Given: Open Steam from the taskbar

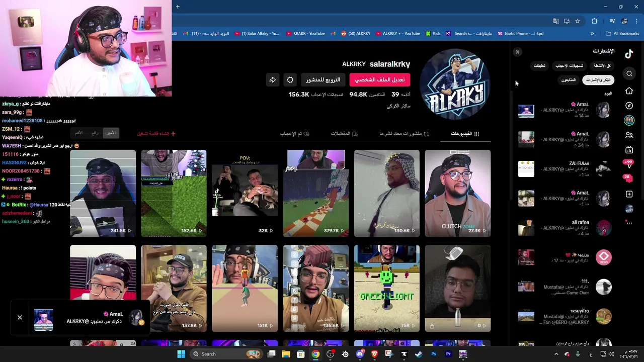Looking at the screenshot, I should pos(419,354).
